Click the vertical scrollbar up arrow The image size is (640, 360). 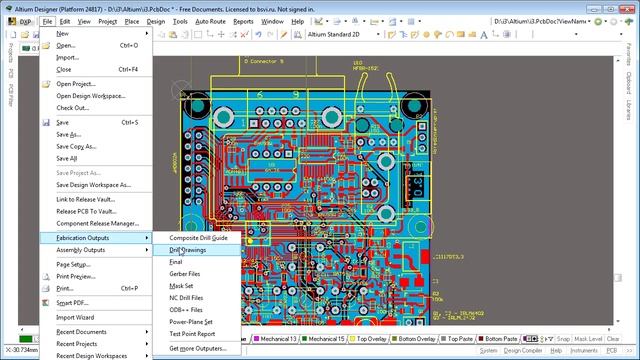click(618, 60)
